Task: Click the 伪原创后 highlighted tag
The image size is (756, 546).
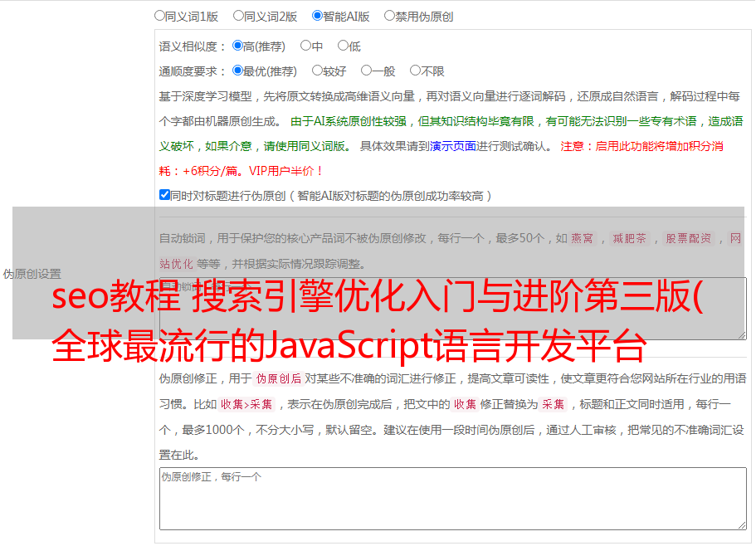Action: pyautogui.click(x=279, y=378)
